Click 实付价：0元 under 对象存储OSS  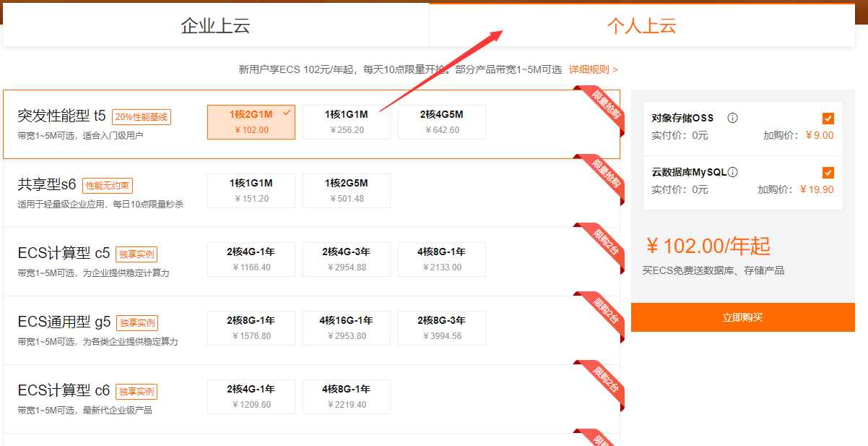coord(680,135)
